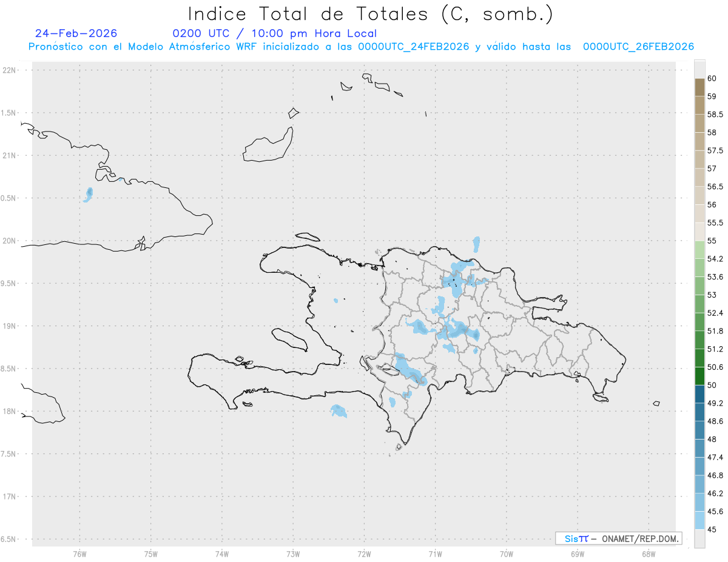Screen dimensions: 728x562
Task: Click colorbar value "60"
Action: (x=712, y=78)
